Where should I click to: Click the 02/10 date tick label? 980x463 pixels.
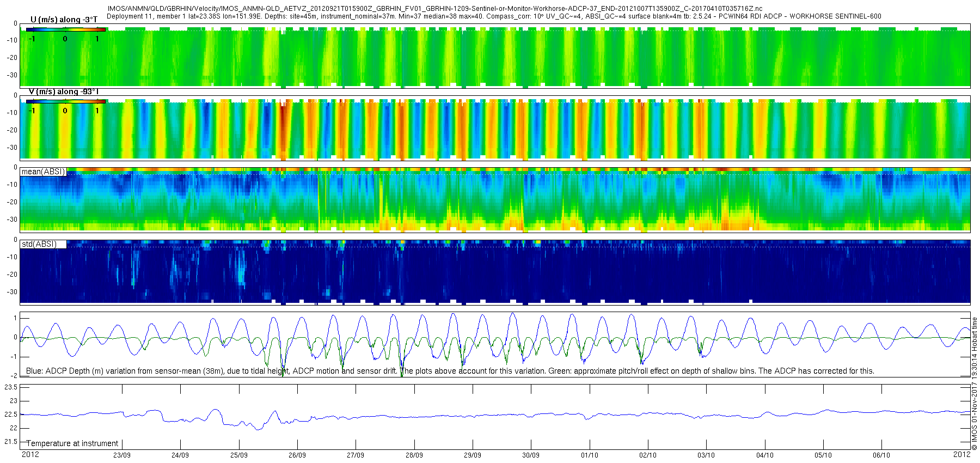[648, 455]
